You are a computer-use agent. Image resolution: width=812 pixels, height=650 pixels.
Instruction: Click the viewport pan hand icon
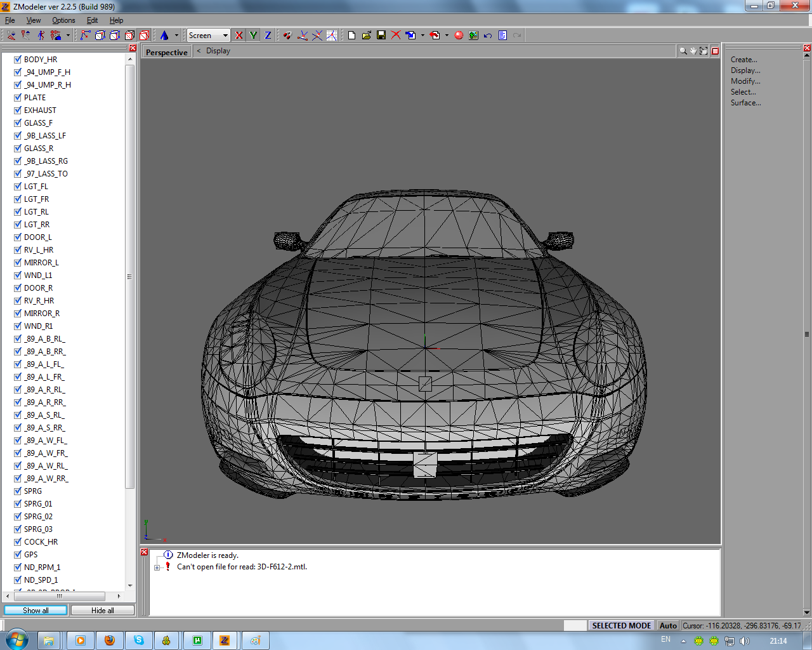click(x=693, y=51)
